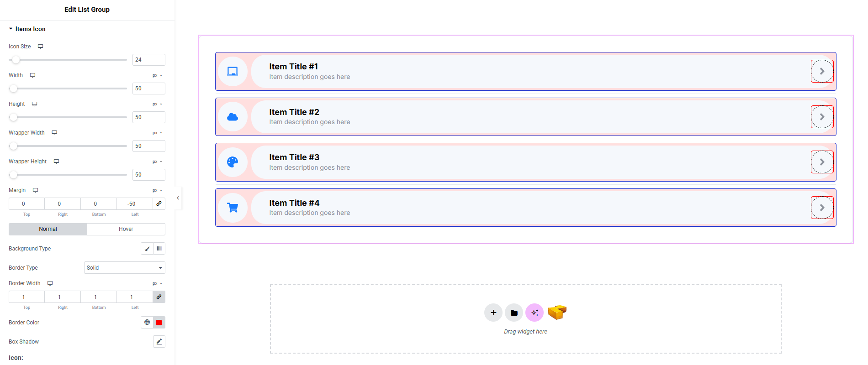Open Width unit px dropdown

click(157, 75)
